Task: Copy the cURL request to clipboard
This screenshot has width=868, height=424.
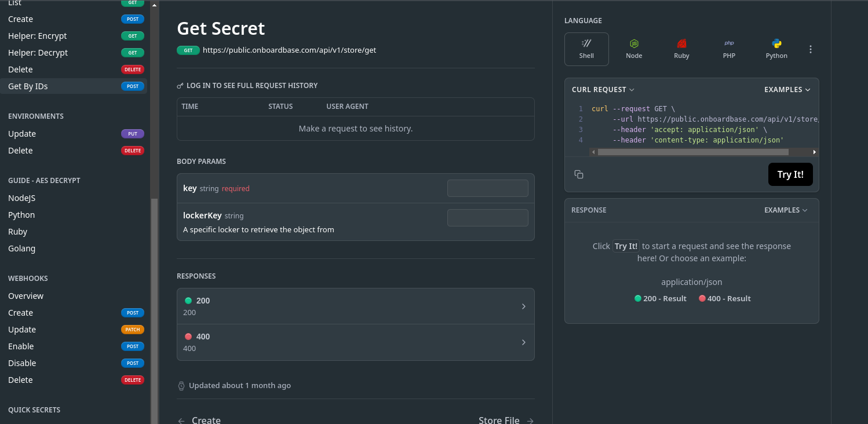Action: [x=578, y=174]
